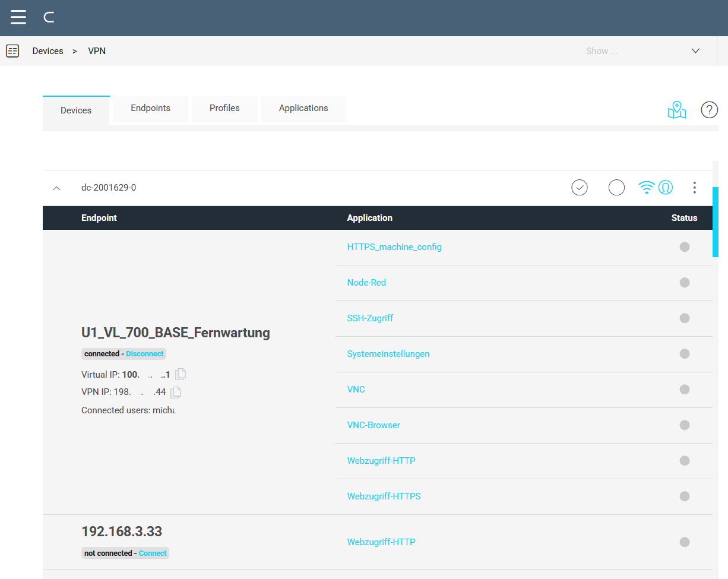This screenshot has width=728, height=579.
Task: Open Node-Red application
Action: tap(366, 283)
